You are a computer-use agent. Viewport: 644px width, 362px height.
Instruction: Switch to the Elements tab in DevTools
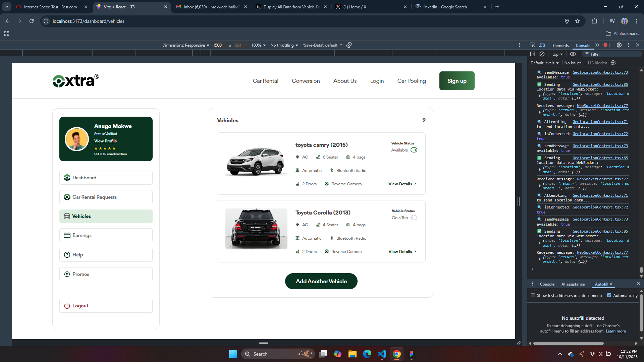pos(560,46)
